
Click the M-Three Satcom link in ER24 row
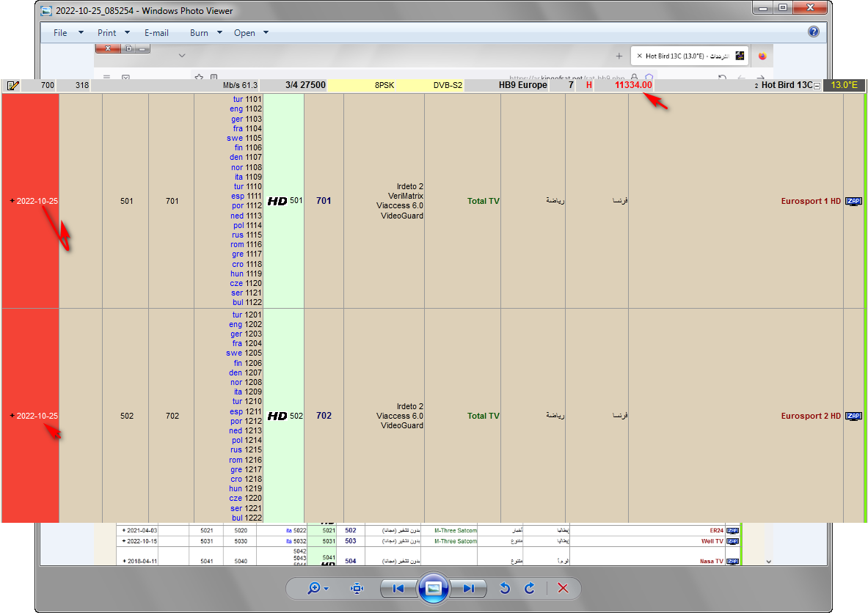tap(455, 530)
